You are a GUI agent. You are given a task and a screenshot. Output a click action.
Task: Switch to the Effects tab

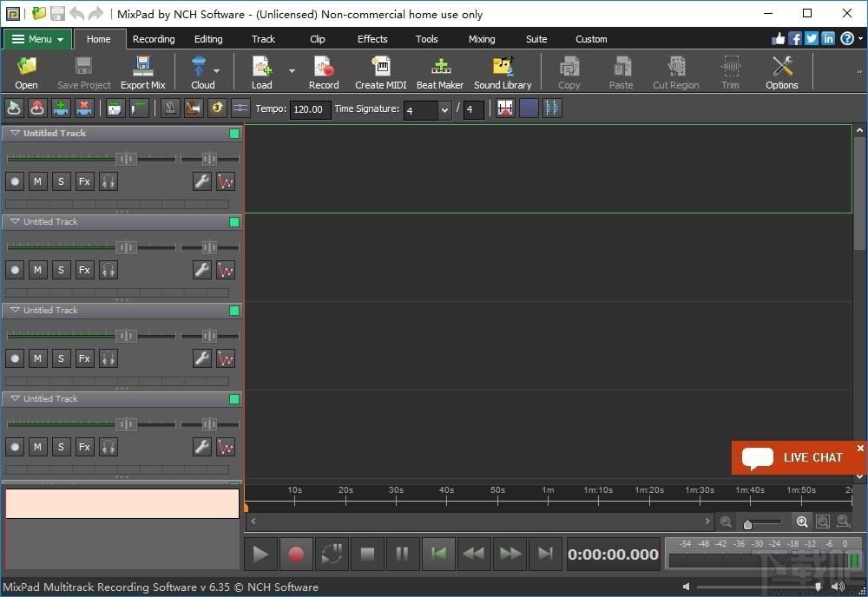click(372, 39)
